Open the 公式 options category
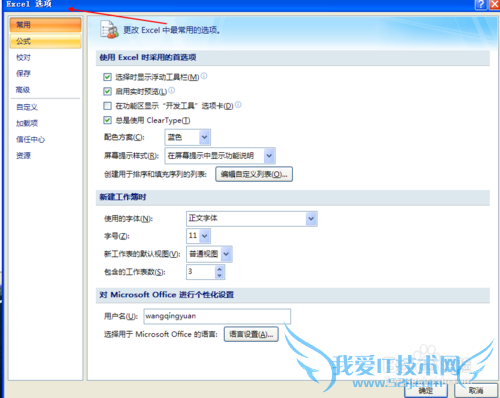This screenshot has height=398, width=500. [45, 41]
